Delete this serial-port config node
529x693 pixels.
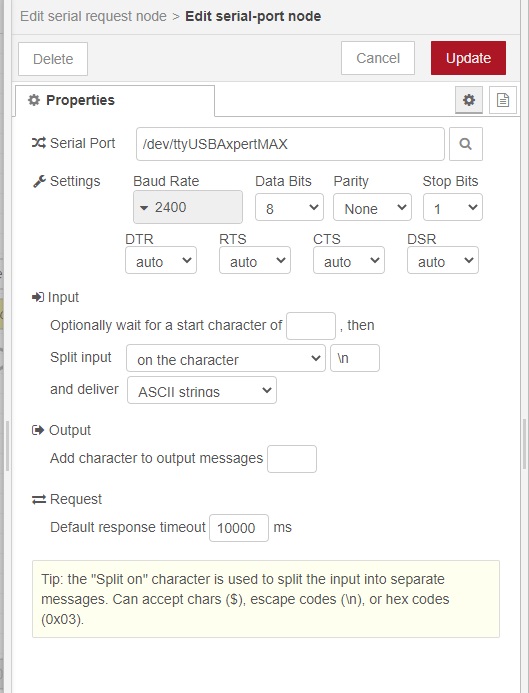tap(53, 59)
